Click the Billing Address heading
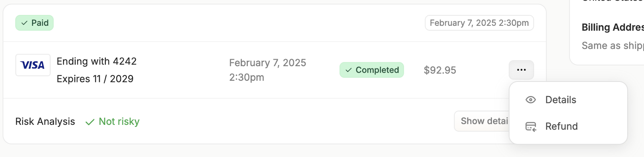Image resolution: width=644 pixels, height=157 pixels. [613, 27]
